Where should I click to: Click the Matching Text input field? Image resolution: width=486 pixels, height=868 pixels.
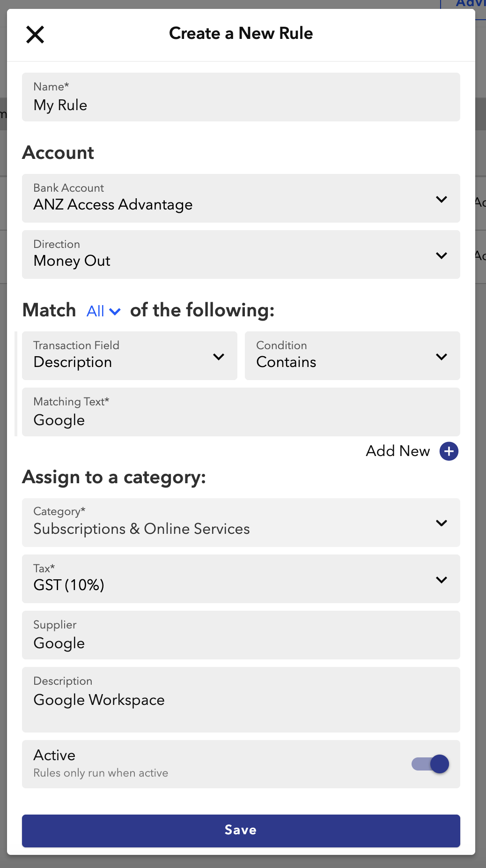241,412
